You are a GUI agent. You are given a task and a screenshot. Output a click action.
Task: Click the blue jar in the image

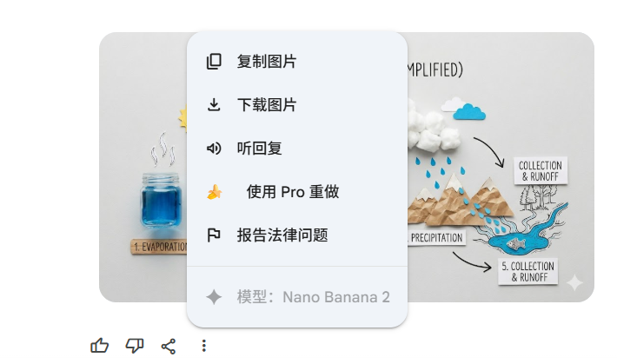161,201
